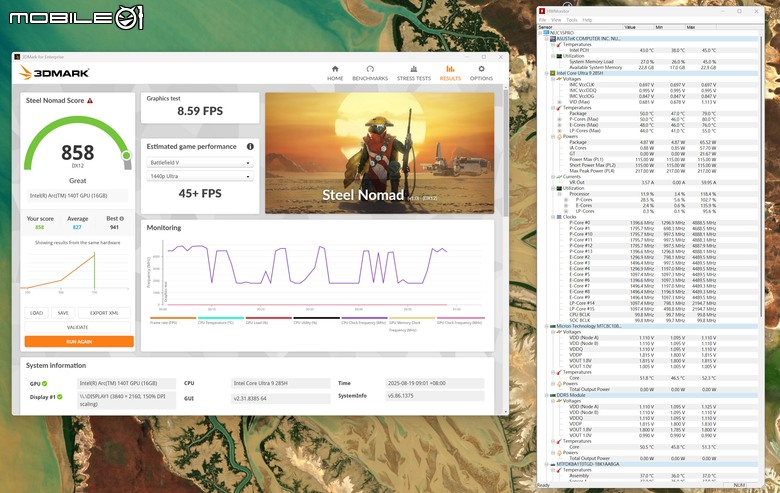Viewport: 780px width, 493px height.
Task: Collapse the ASUSTeK COMPUTER INC node
Action: (x=547, y=38)
